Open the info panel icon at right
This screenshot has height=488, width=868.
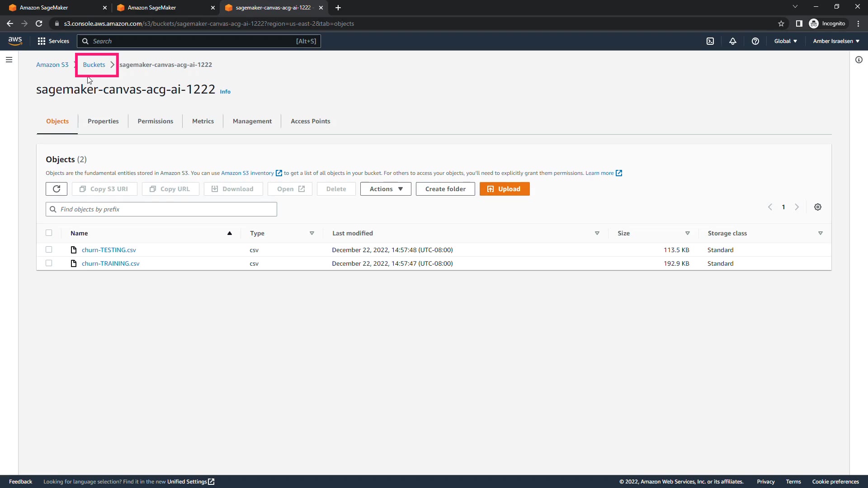point(859,60)
